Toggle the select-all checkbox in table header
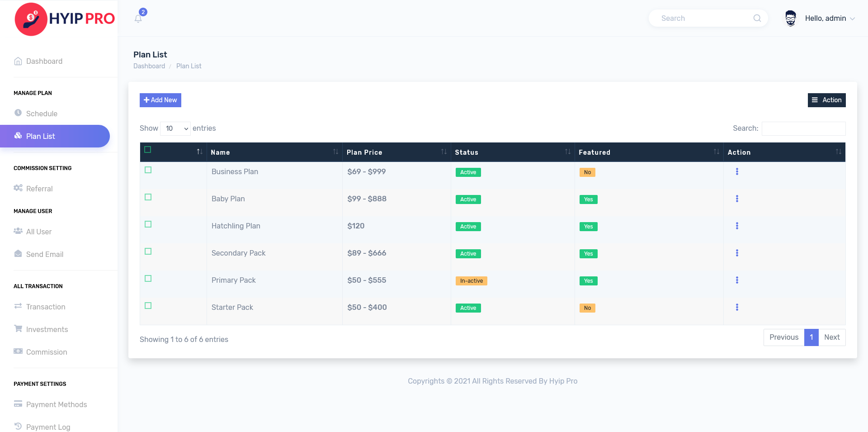The width and height of the screenshot is (868, 432). [x=148, y=149]
